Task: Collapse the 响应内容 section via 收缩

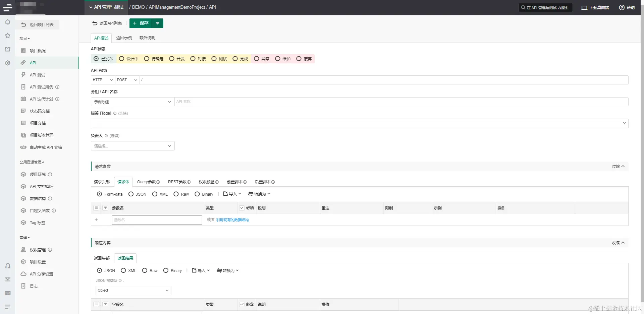Action: click(618, 243)
